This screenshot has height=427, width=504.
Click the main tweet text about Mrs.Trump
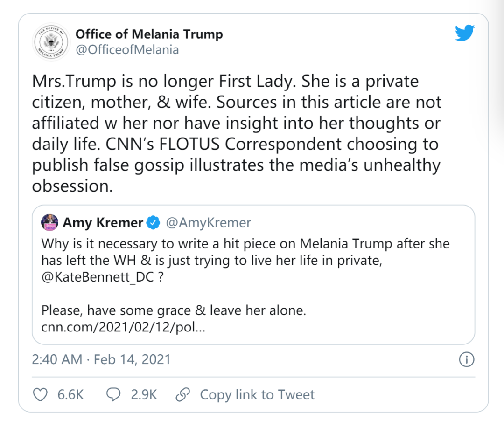pos(237,134)
